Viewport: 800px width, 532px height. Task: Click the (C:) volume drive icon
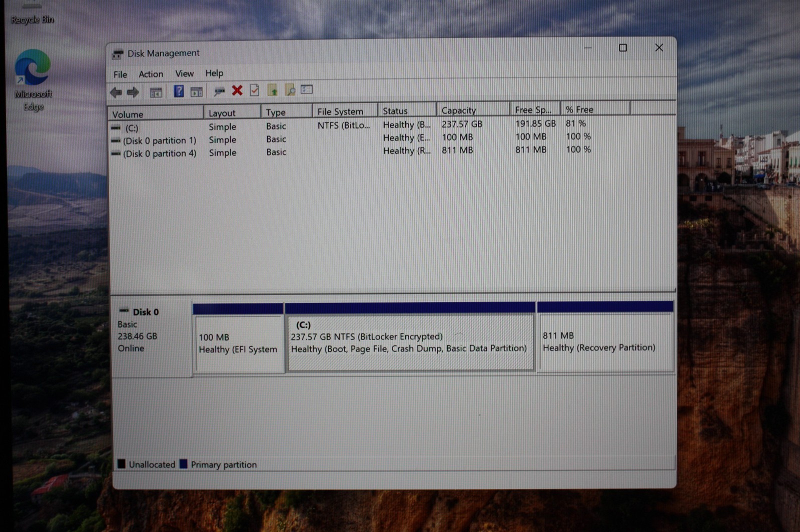click(116, 128)
